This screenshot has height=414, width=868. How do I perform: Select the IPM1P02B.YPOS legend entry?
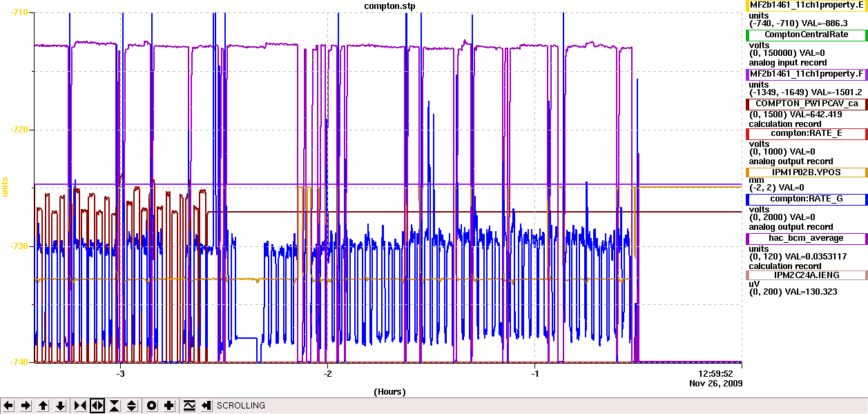point(806,172)
